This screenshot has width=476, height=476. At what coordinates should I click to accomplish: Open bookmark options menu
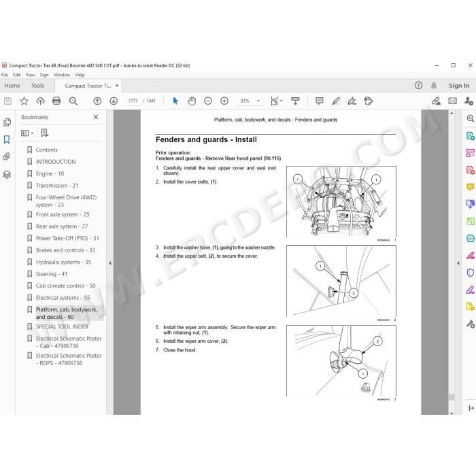[27, 133]
